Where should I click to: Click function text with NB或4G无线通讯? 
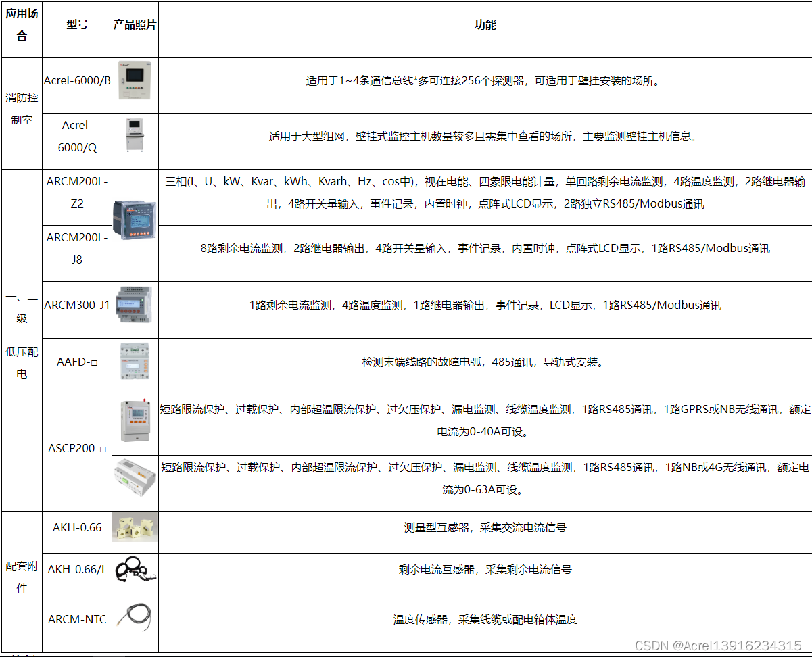coord(485,479)
